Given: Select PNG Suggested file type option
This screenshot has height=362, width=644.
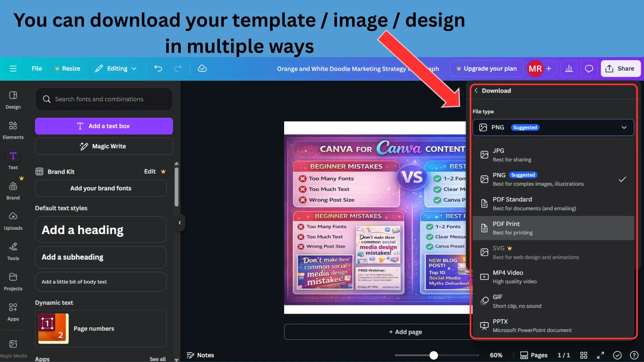Looking at the screenshot, I should pyautogui.click(x=553, y=179).
